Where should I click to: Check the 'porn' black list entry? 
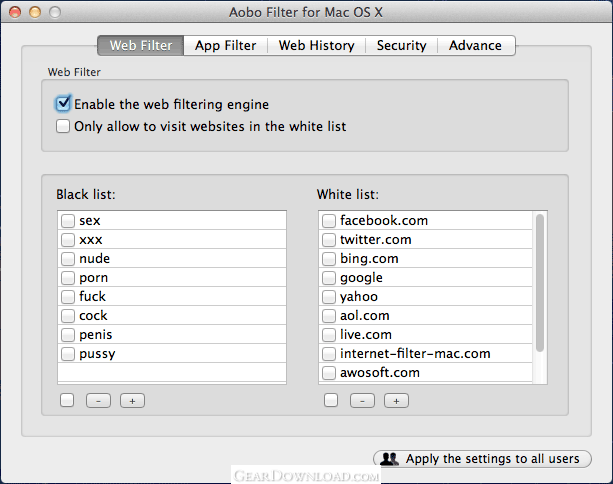pyautogui.click(x=67, y=278)
